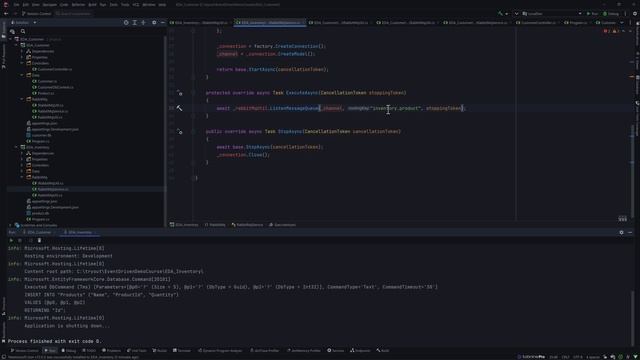Open the Problems tool window
Screen dimensions: 640x360
click(x=111, y=351)
